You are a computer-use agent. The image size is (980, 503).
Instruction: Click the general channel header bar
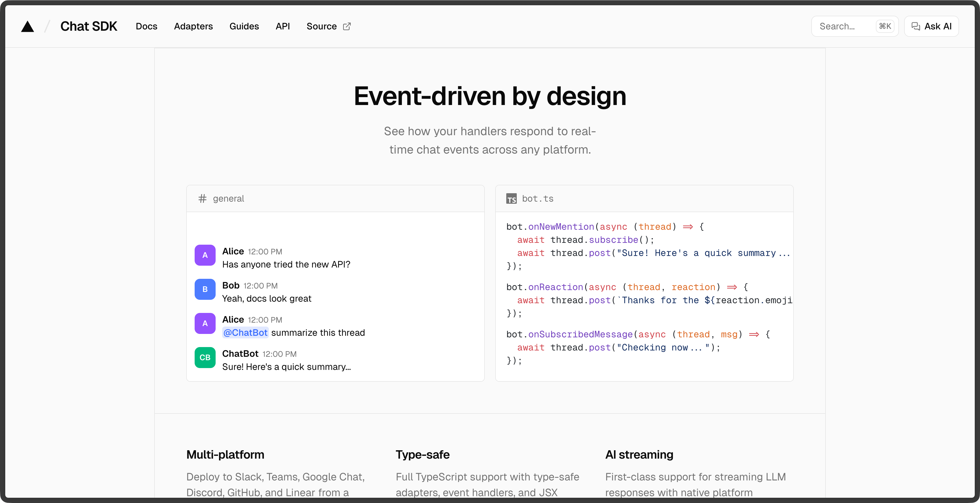[335, 198]
